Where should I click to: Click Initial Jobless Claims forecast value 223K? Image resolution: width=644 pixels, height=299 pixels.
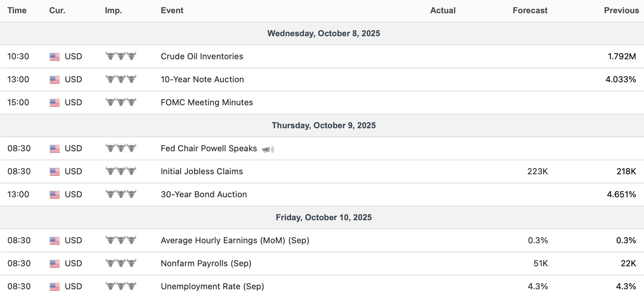[537, 171]
